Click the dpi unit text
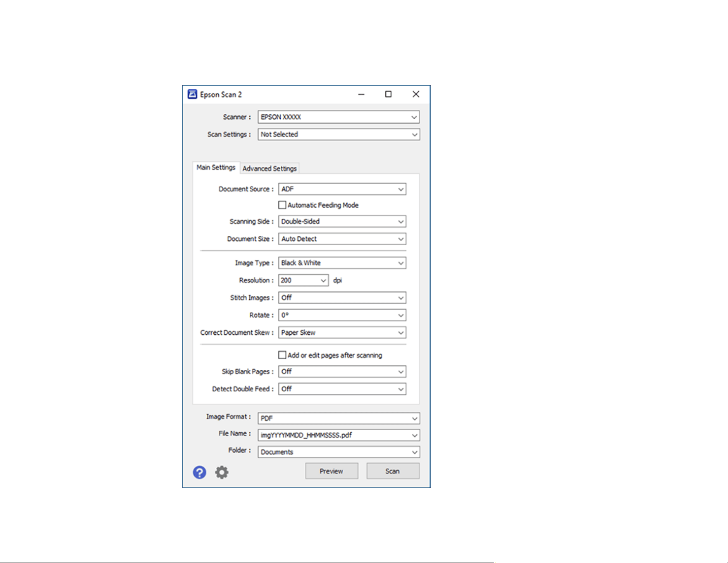The image size is (728, 563). (x=337, y=280)
